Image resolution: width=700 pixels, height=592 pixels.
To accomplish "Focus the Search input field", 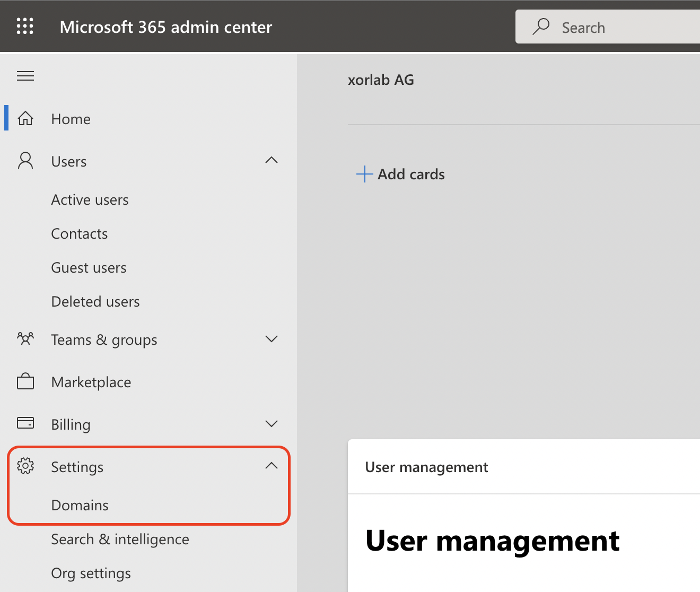I will point(608,27).
